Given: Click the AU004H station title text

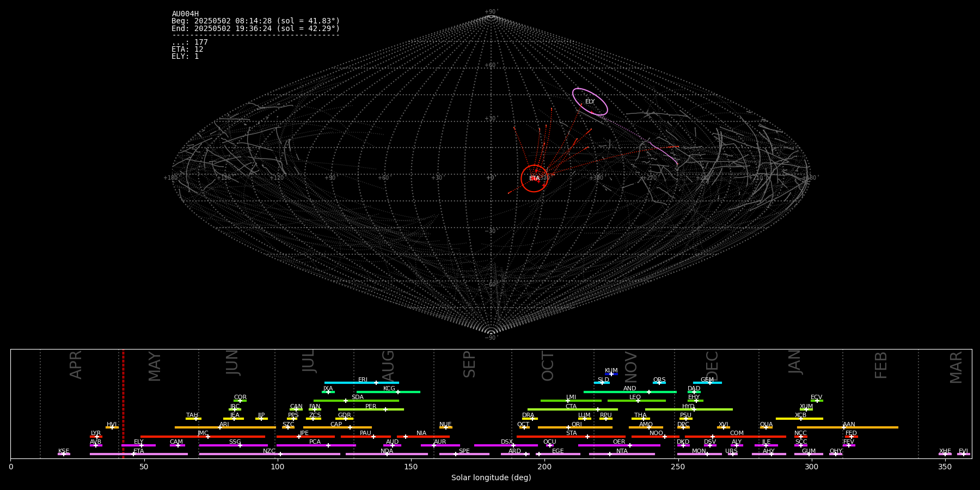Looking at the screenshot, I should tap(185, 14).
